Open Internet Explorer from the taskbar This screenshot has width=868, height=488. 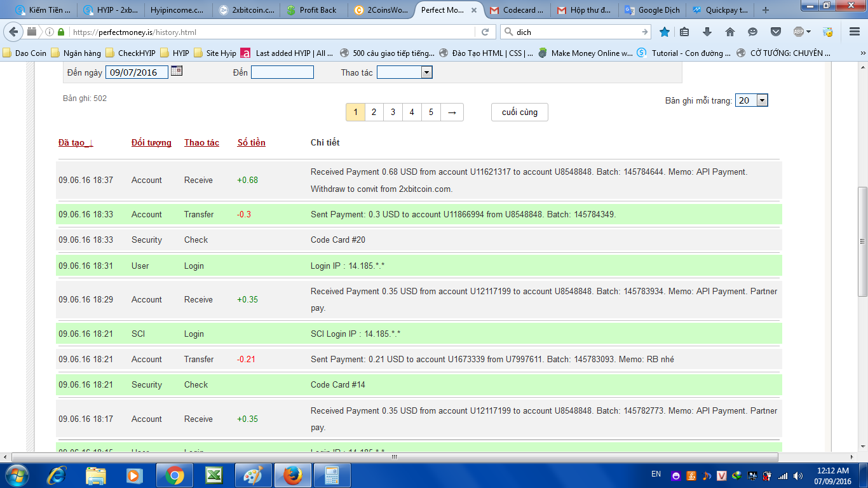click(x=58, y=475)
